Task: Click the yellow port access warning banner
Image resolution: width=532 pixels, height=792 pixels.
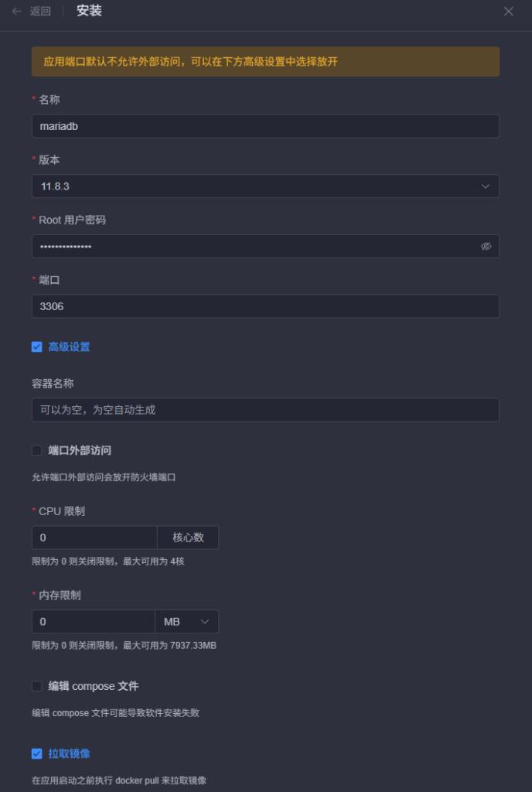Action: [265, 61]
